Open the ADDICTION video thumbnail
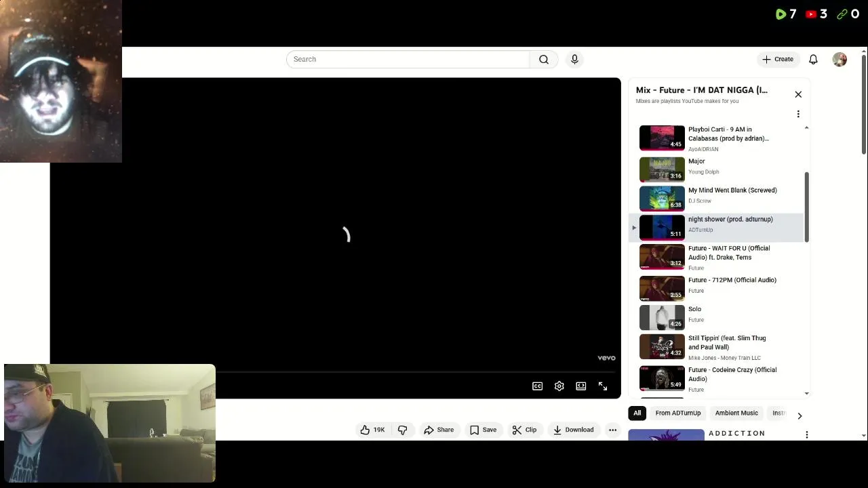 tap(666, 435)
